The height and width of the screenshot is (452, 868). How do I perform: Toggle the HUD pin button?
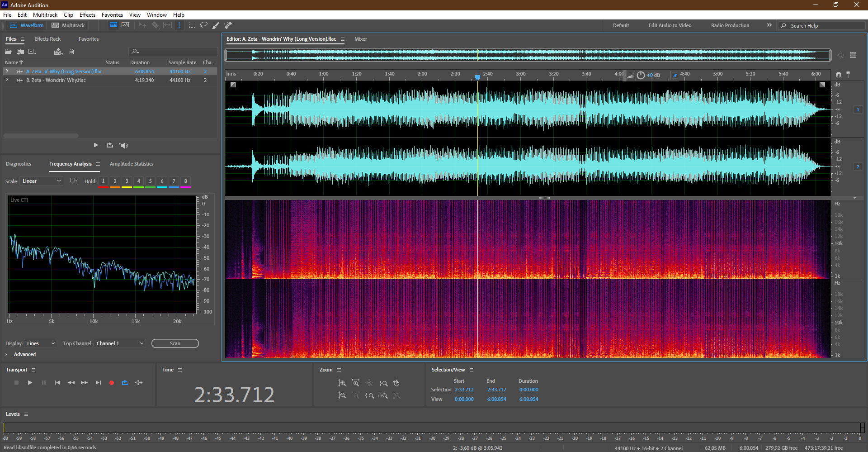coord(675,75)
